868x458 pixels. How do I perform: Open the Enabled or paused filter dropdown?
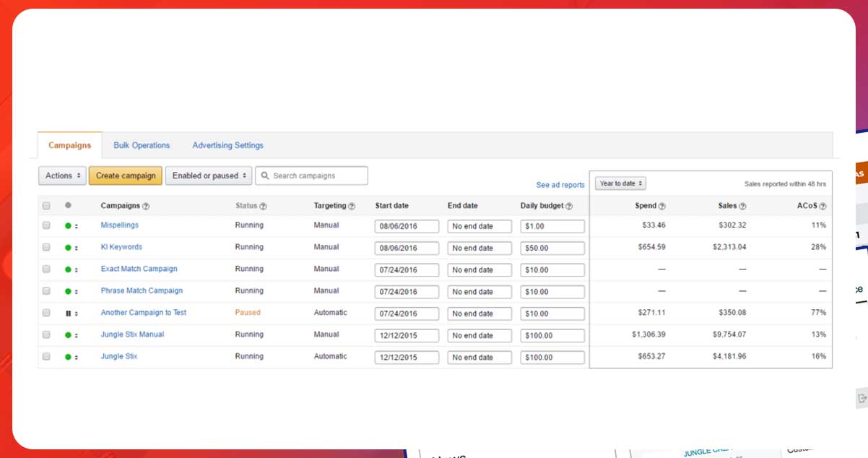click(x=209, y=176)
